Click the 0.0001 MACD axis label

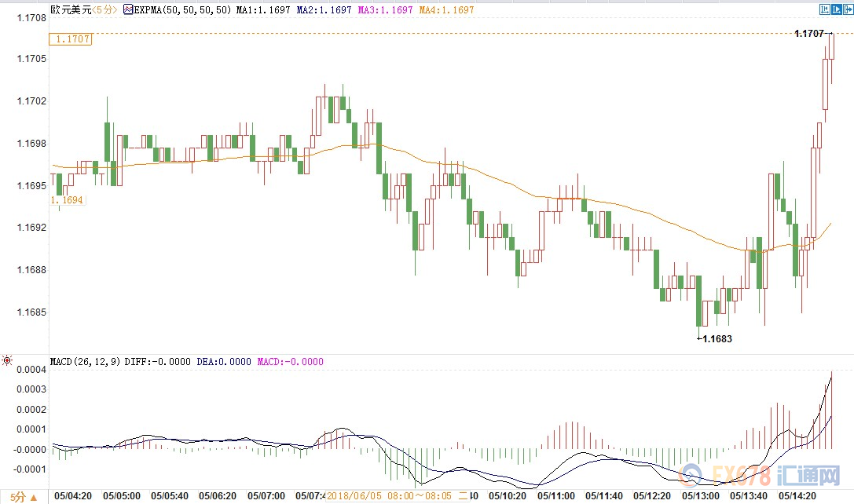tap(31, 429)
